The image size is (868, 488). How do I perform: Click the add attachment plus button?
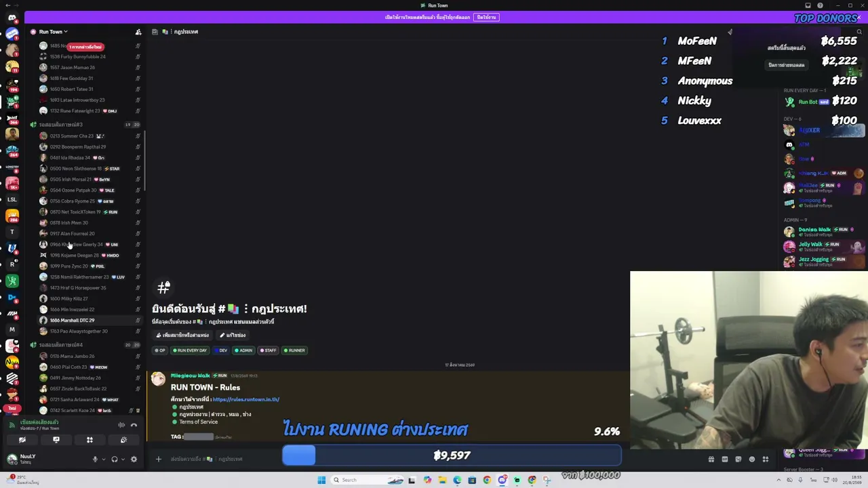click(x=159, y=459)
